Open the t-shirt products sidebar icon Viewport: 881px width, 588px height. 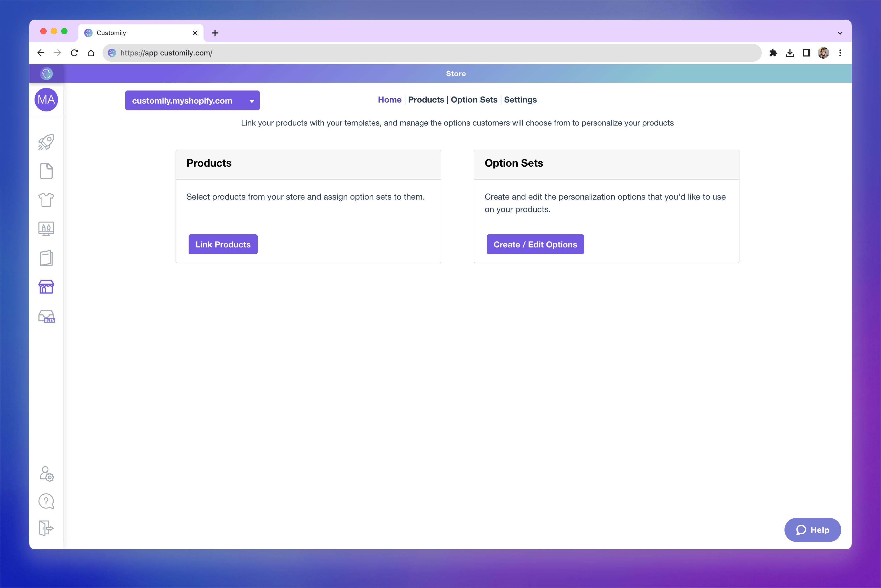[x=46, y=200]
